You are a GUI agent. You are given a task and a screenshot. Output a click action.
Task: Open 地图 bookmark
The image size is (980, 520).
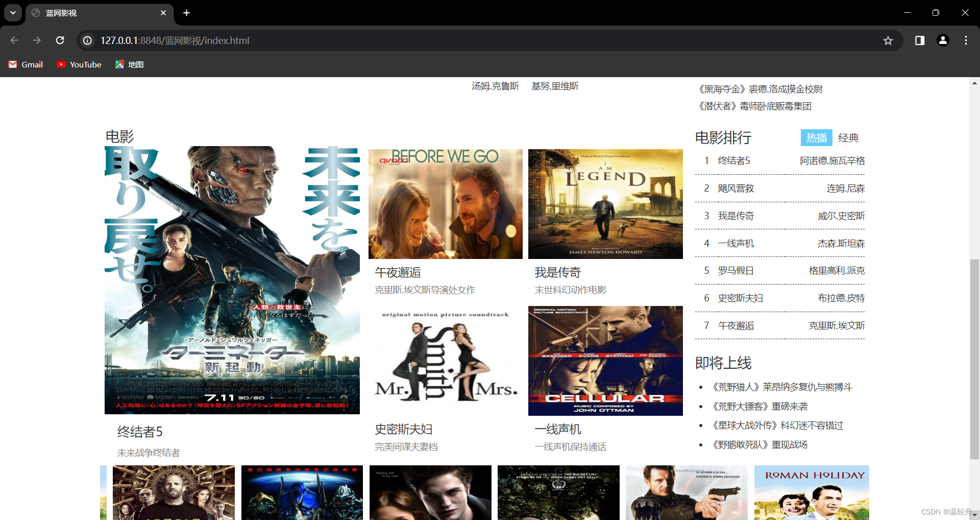point(130,64)
